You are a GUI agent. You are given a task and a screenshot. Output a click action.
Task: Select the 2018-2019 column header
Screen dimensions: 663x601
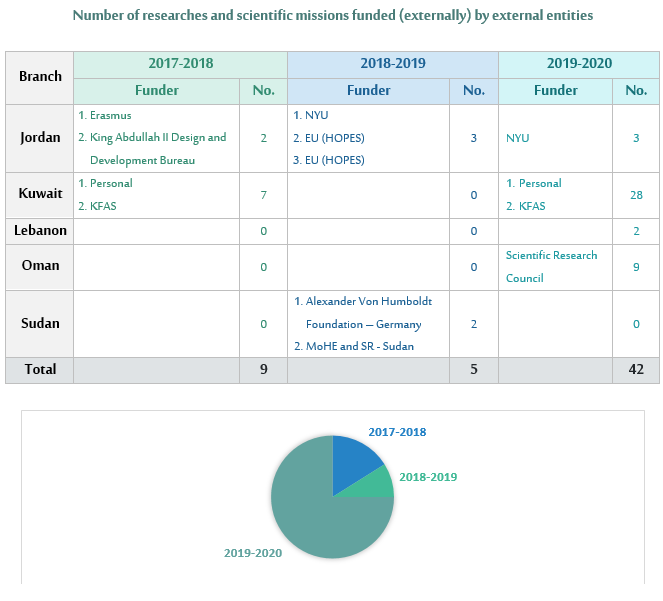[x=392, y=63]
